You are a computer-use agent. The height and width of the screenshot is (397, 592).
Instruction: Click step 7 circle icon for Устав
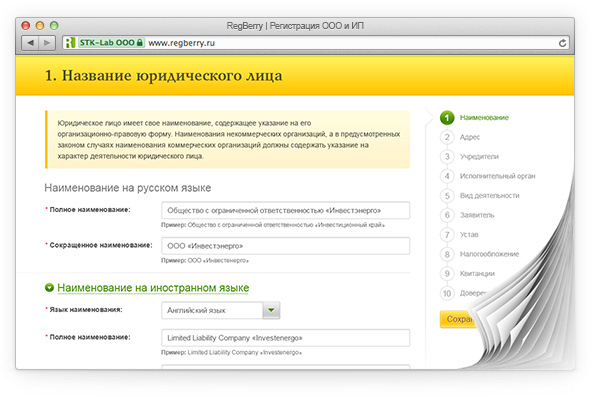point(447,235)
